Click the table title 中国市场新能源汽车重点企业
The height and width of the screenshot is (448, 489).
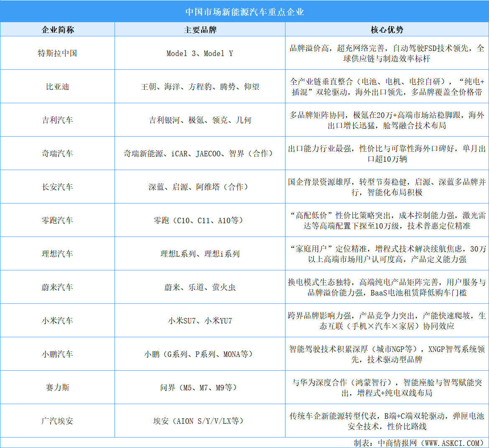pos(244,12)
